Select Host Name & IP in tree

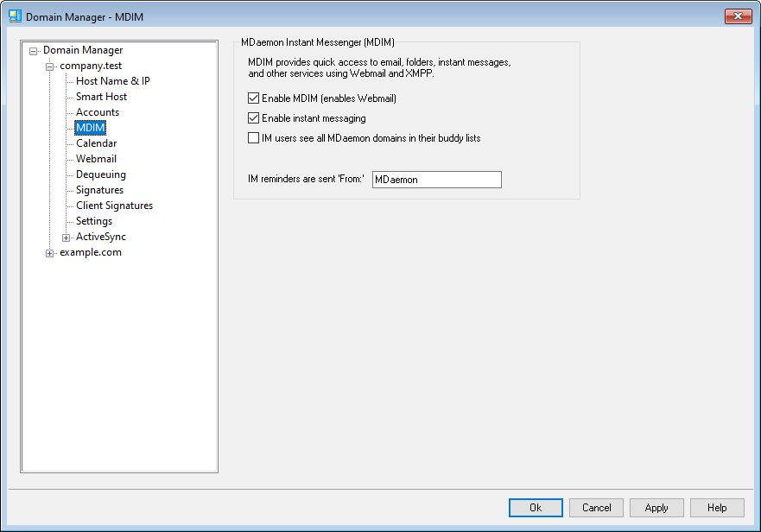point(112,81)
